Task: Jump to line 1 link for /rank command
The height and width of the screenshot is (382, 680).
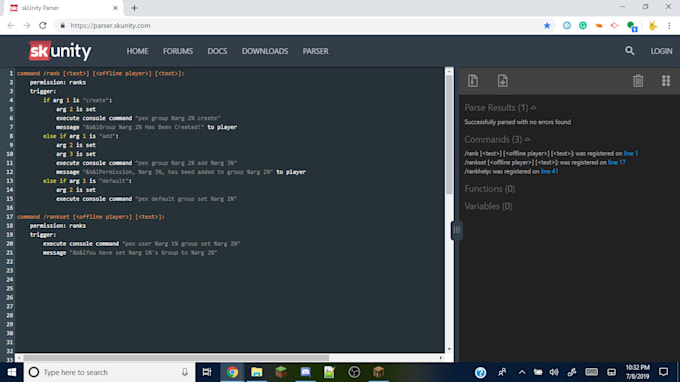Action: point(631,153)
